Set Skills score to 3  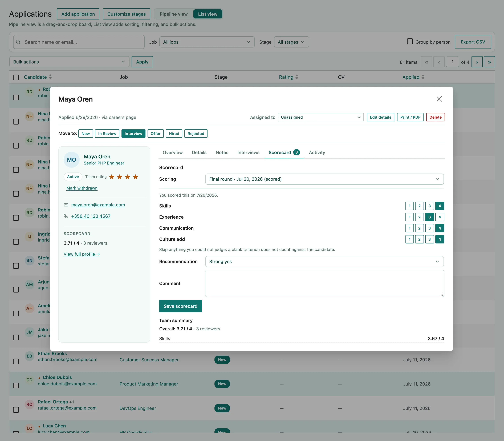click(429, 206)
